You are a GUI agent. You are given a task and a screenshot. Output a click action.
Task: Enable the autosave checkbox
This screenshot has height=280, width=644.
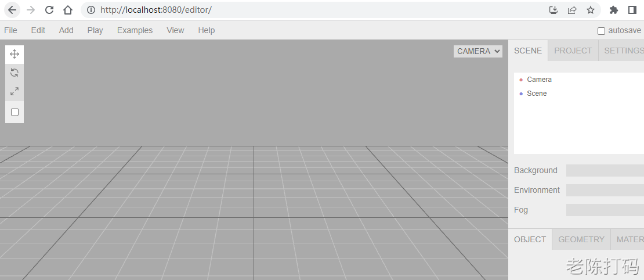tap(601, 31)
